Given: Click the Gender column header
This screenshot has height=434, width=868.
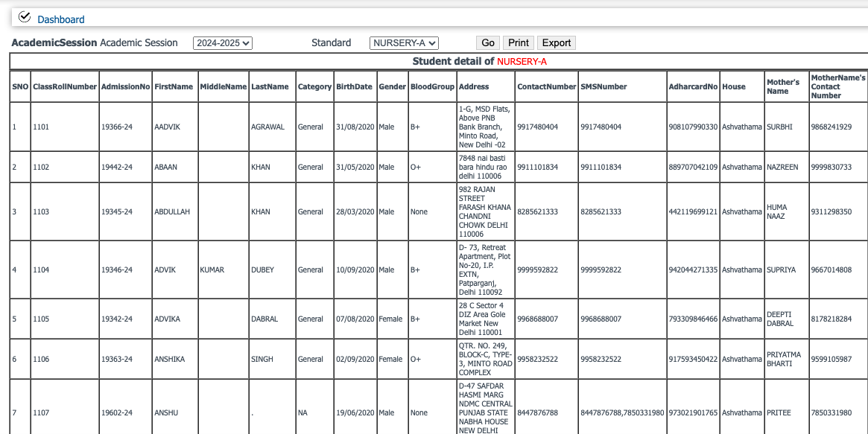Looking at the screenshot, I should (393, 87).
